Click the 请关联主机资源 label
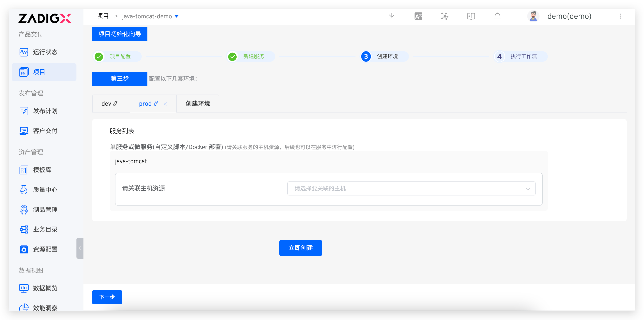The image size is (644, 320). click(143, 188)
